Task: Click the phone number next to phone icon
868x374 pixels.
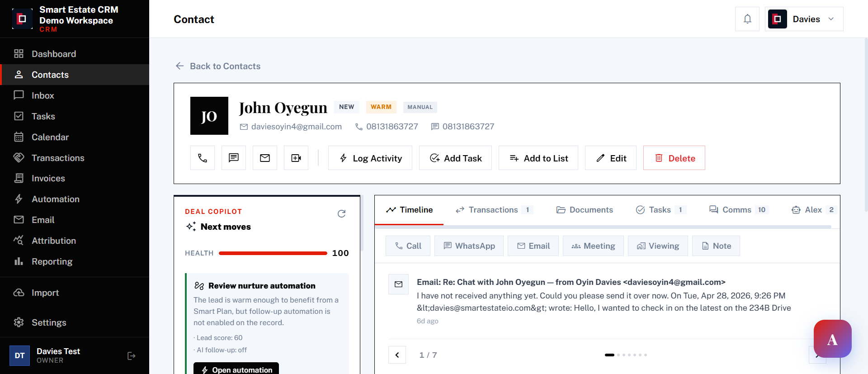Action: 392,127
